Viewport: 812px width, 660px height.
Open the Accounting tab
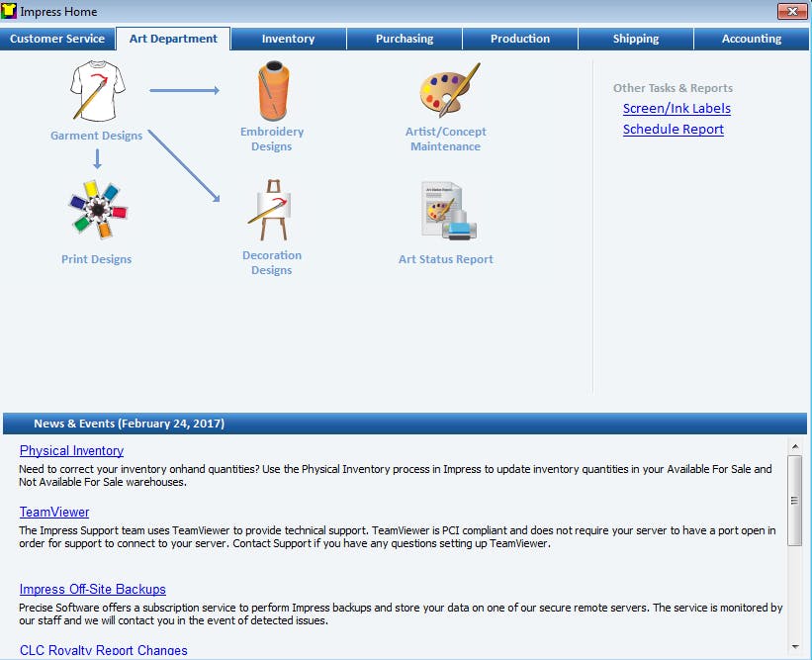point(752,39)
